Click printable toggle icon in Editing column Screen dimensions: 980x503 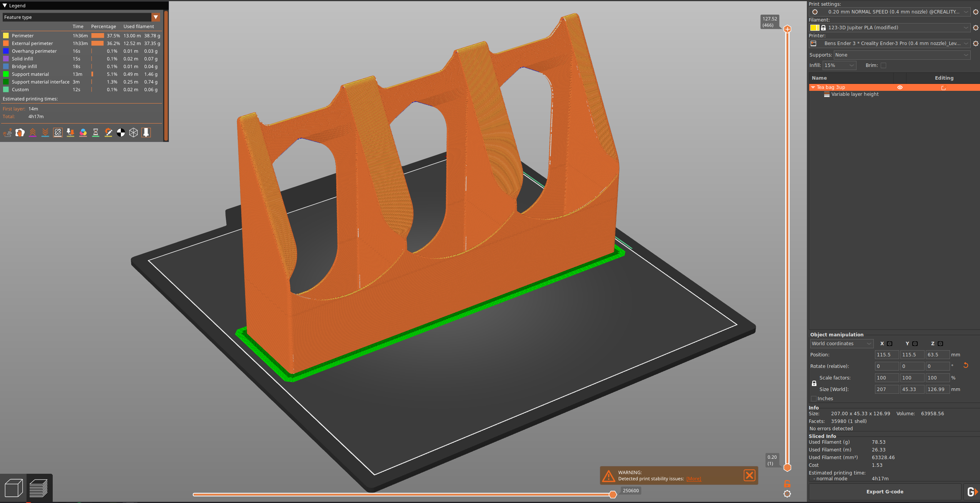coord(943,88)
